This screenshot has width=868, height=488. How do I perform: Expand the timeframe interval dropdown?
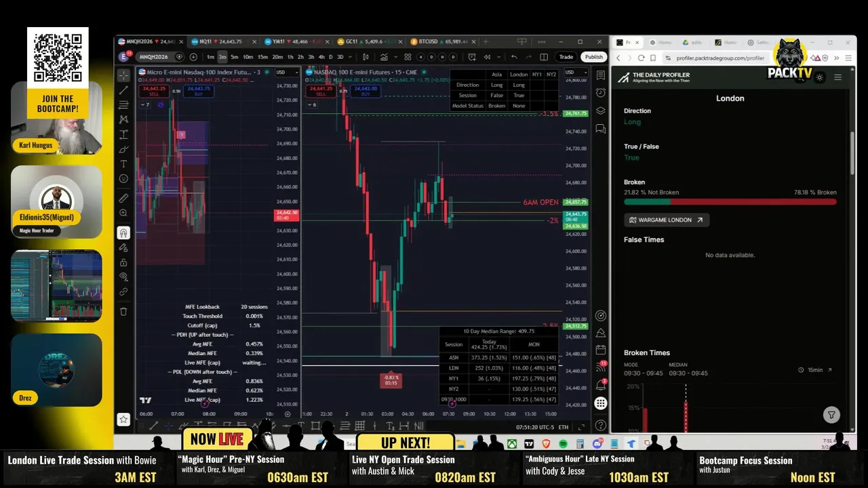(x=351, y=57)
